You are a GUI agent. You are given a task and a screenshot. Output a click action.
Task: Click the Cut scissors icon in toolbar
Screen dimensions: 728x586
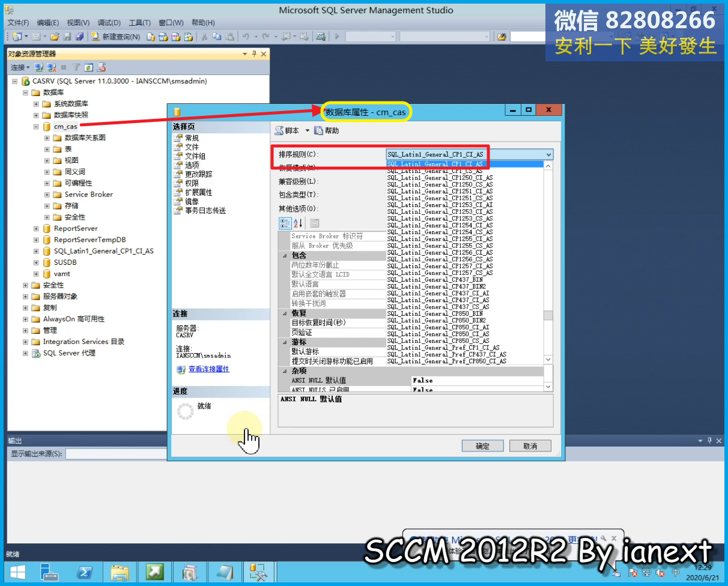[204, 37]
